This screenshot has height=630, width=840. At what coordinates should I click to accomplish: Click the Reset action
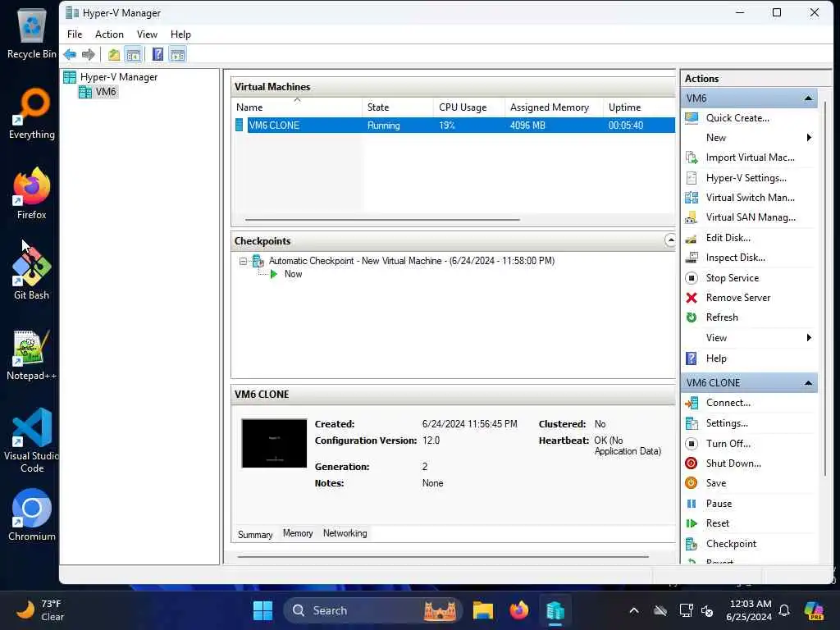[717, 523]
